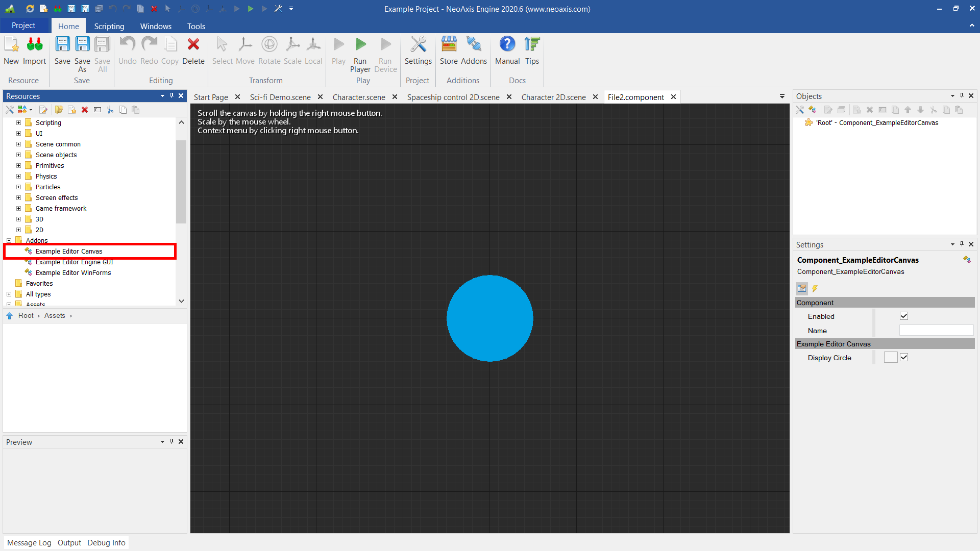The width and height of the screenshot is (980, 551).
Task: Click the Name input field in Settings
Action: 936,331
